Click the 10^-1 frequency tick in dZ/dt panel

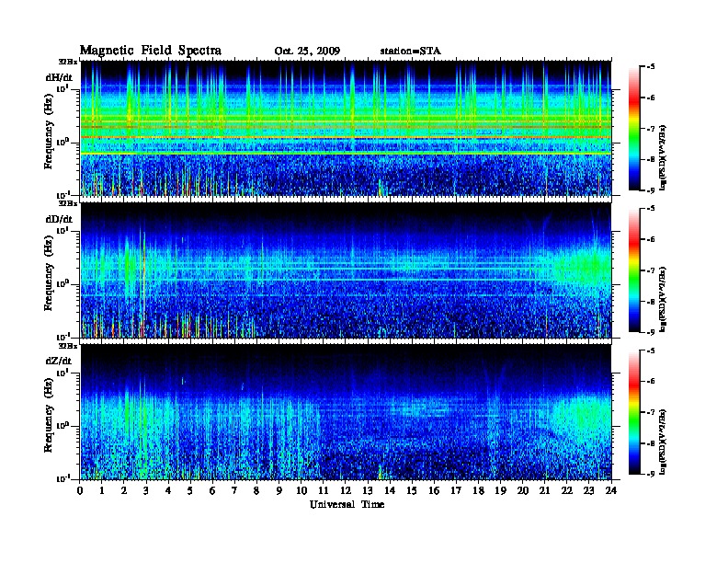(63, 478)
